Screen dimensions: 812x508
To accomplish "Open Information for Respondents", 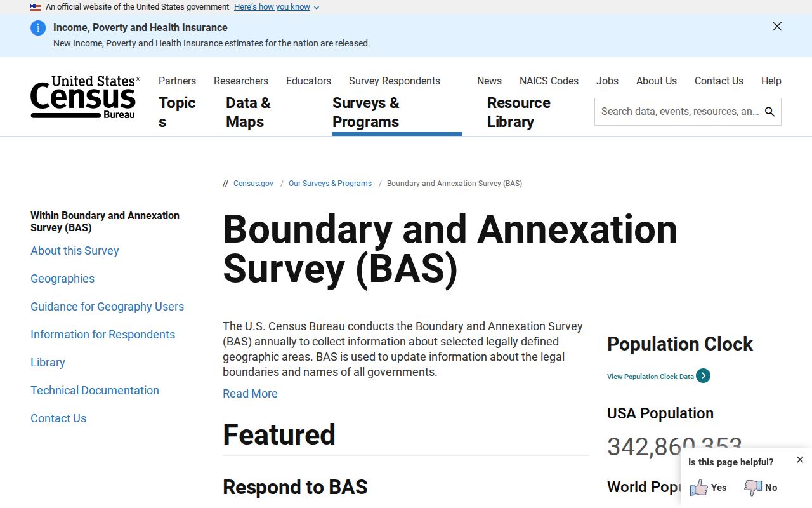I will tap(103, 335).
